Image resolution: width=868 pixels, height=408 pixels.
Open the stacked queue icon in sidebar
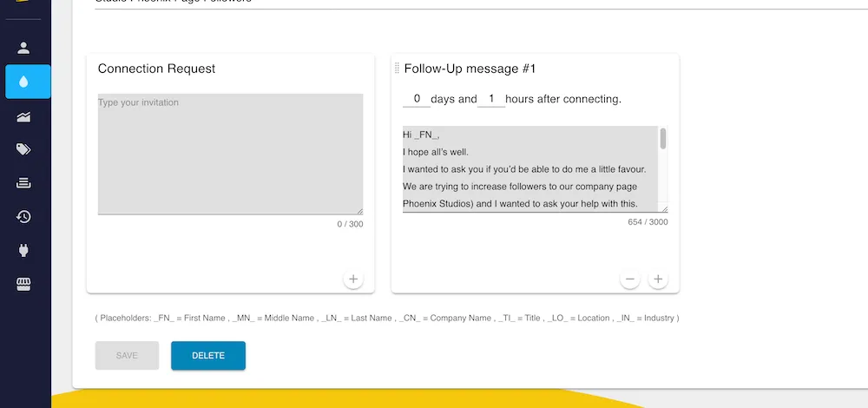[23, 183]
